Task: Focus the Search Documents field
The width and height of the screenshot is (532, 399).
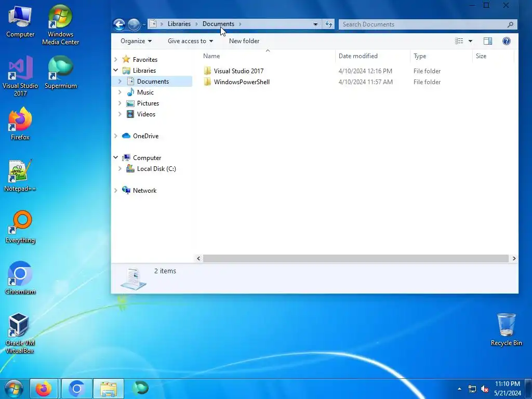Action: (x=428, y=24)
